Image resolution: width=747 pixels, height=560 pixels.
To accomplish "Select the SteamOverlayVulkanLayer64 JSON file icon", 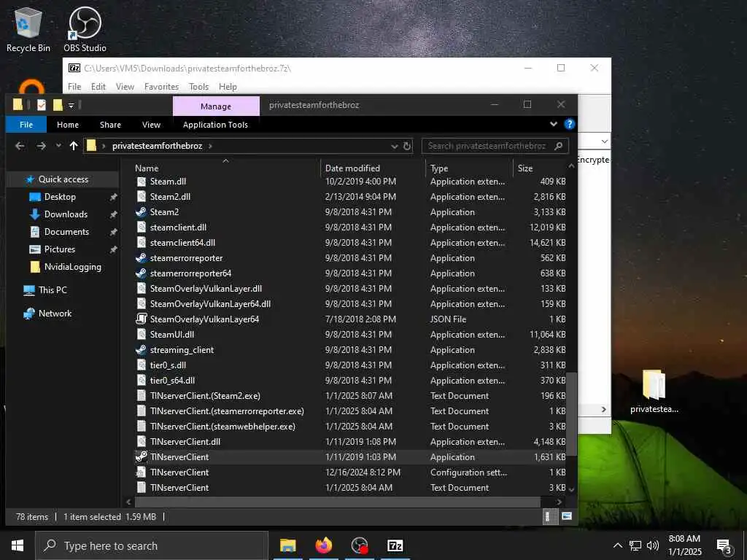I will click(141, 319).
